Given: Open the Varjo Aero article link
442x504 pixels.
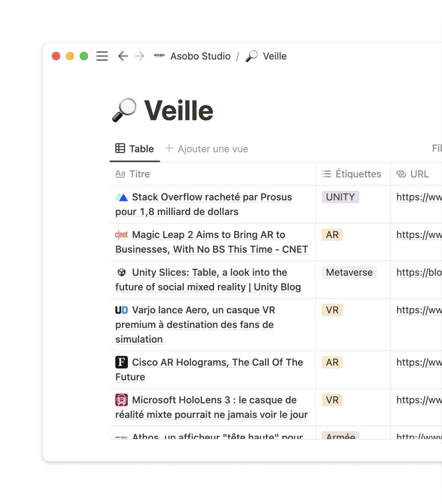Looking at the screenshot, I should 418,310.
